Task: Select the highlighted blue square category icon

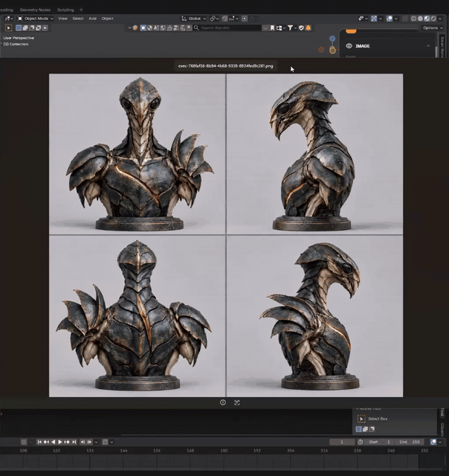Action: tap(143, 28)
